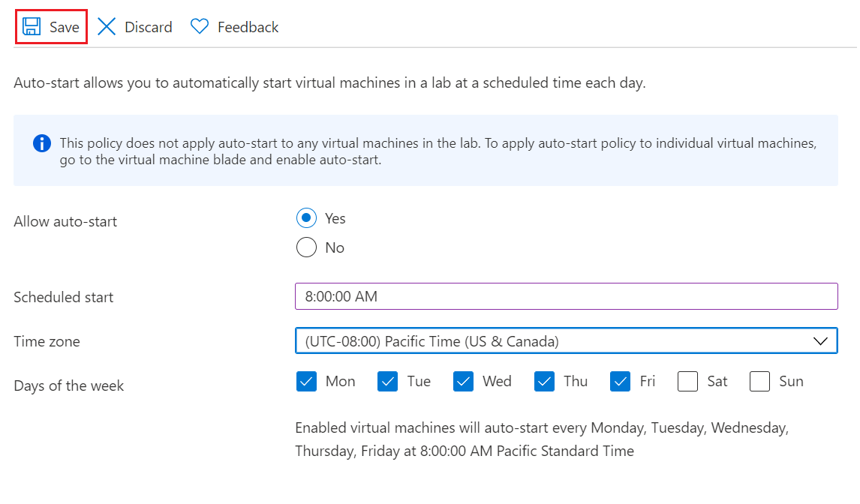Disable the Wed checkbox

click(x=463, y=382)
